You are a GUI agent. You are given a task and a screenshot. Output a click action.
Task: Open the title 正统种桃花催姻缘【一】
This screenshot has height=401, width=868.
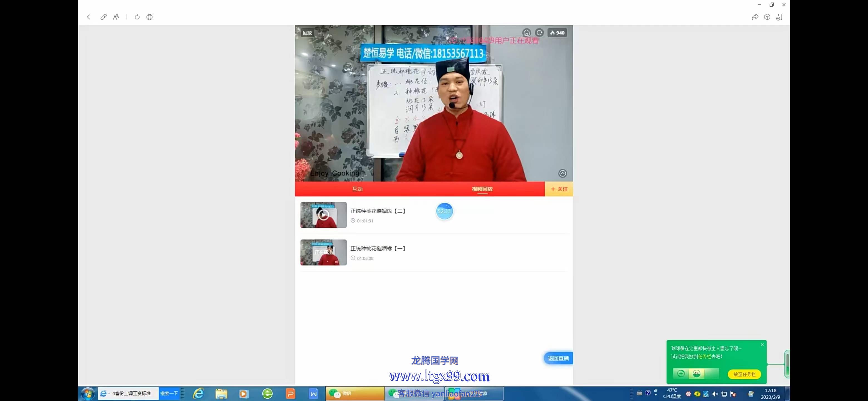[x=378, y=248]
